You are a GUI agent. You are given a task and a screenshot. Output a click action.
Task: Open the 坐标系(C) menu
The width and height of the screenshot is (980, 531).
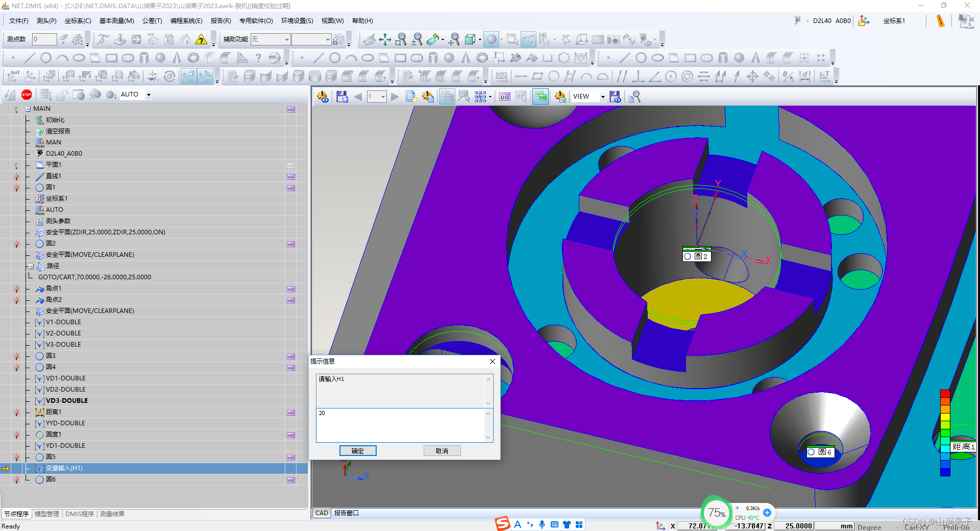pos(78,21)
